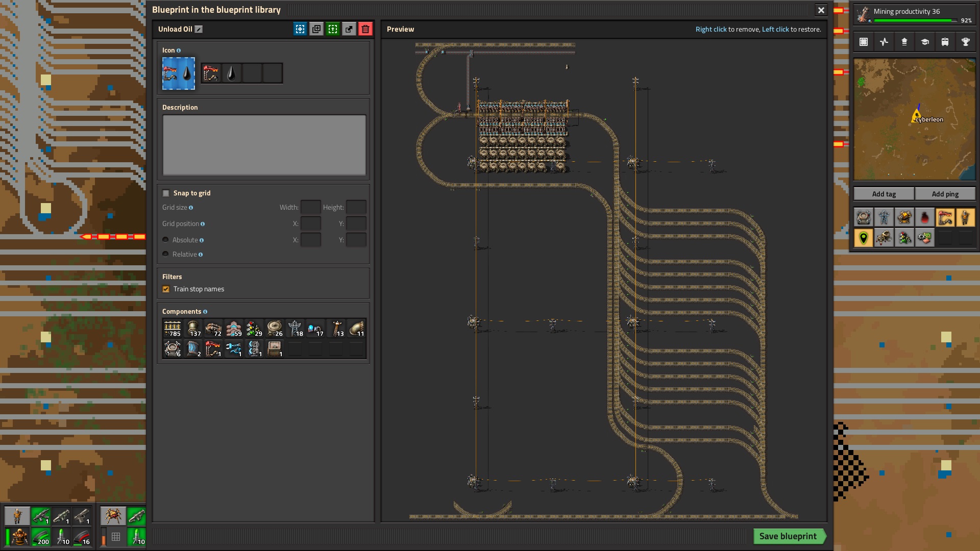Screen dimensions: 980x551
Task: Toggle the map tag pin filter
Action: pyautogui.click(x=864, y=238)
